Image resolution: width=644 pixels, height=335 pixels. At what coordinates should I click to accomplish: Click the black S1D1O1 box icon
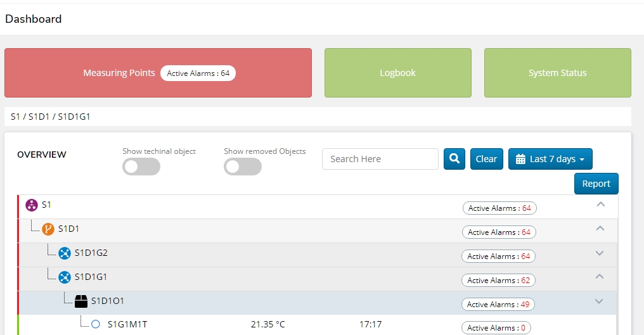click(x=81, y=301)
